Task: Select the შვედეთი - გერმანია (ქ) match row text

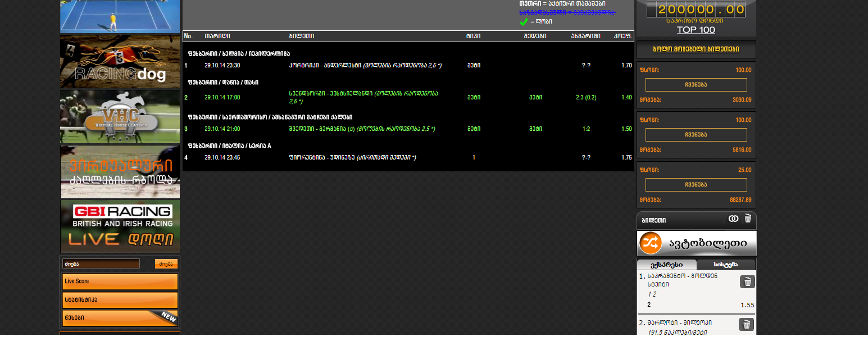Action: coord(362,129)
